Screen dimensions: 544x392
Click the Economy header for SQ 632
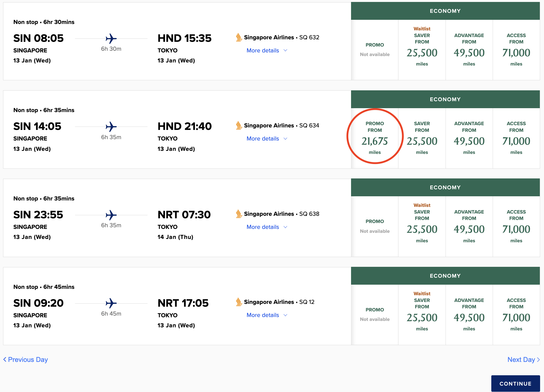445,11
